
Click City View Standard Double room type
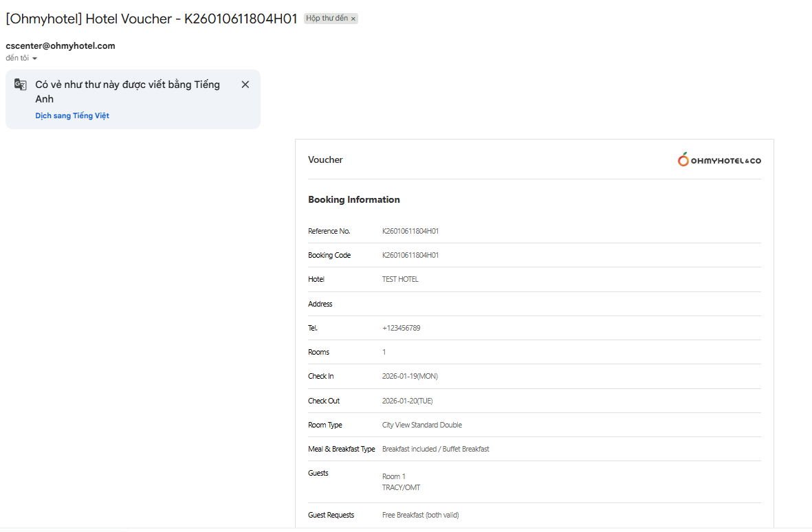click(422, 425)
